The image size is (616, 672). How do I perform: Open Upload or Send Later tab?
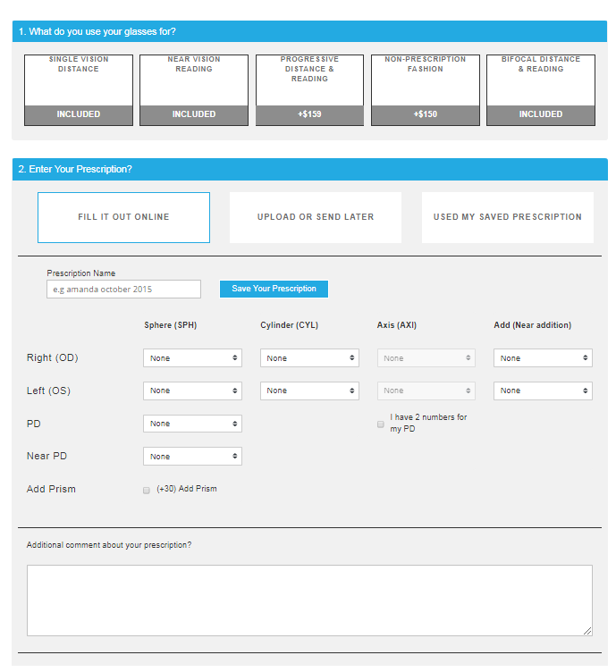pyautogui.click(x=316, y=217)
